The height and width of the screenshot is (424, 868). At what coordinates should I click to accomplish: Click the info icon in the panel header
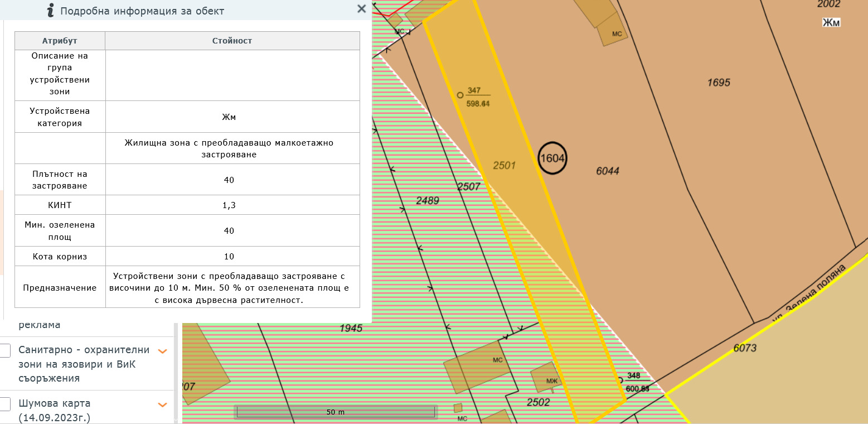[x=51, y=10]
